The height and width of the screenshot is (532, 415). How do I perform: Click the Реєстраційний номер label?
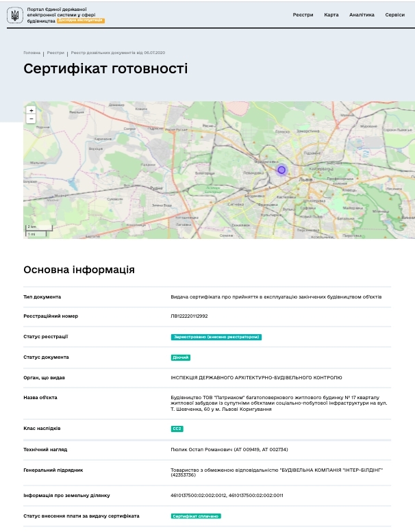51,316
